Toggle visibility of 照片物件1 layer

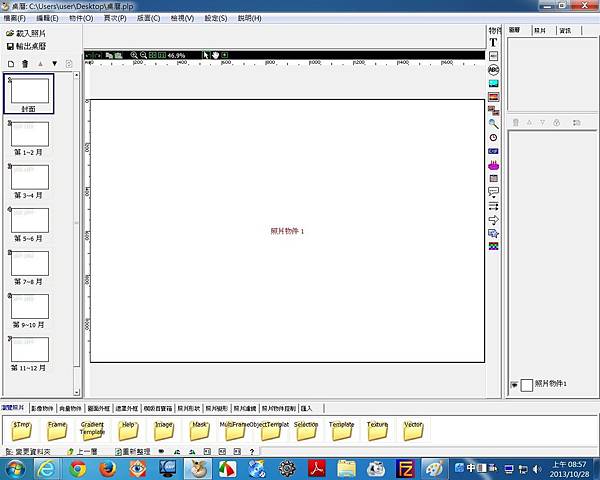[514, 385]
